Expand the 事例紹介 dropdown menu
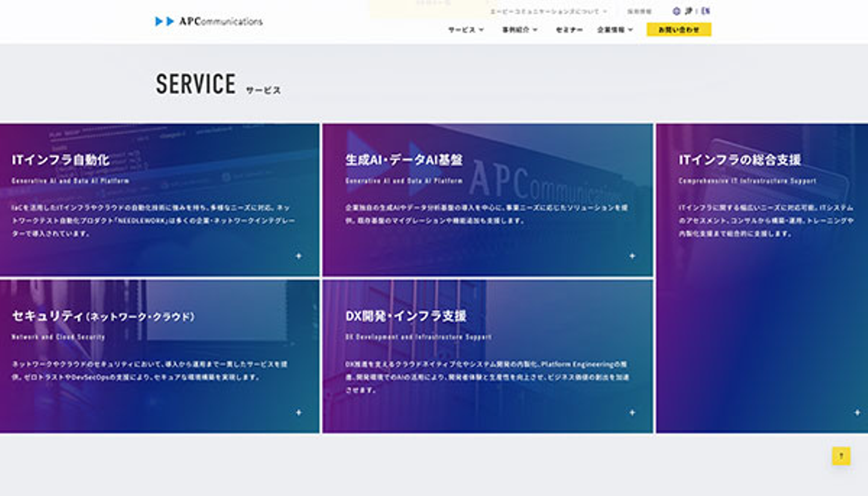868x496 pixels. [x=520, y=30]
